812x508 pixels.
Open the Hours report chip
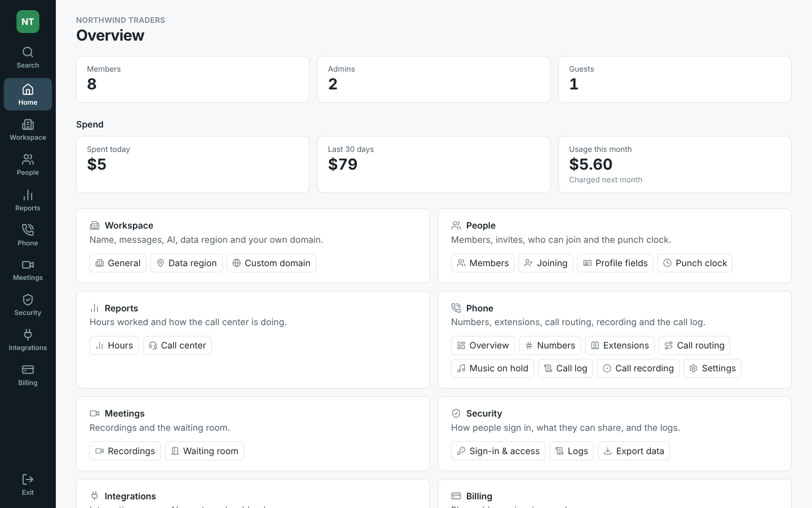tap(114, 345)
